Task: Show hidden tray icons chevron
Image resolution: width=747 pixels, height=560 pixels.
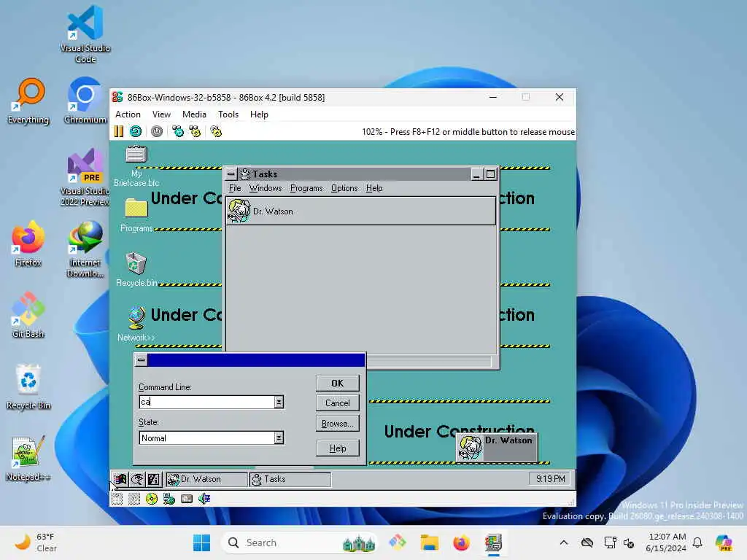Action: pyautogui.click(x=564, y=542)
